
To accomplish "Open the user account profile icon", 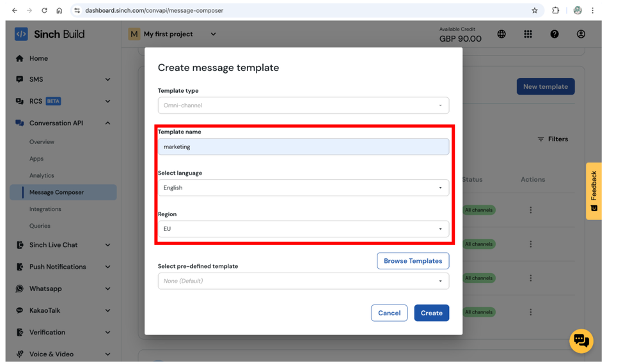I will coord(581,35).
